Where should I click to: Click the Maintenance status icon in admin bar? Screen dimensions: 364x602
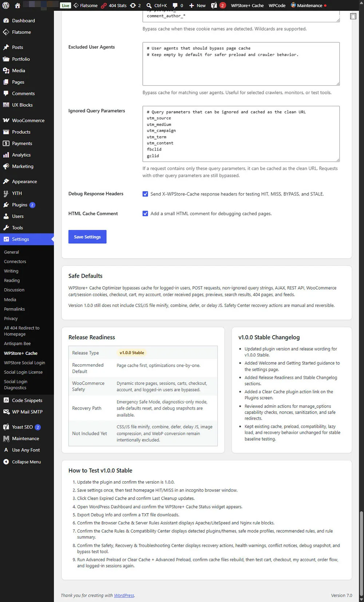(293, 5)
